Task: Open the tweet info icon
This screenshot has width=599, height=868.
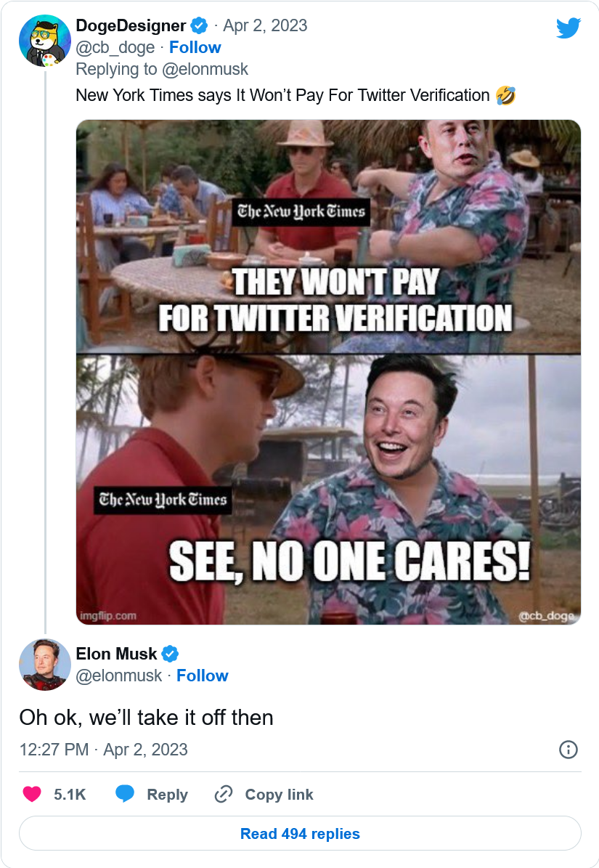Action: click(569, 750)
